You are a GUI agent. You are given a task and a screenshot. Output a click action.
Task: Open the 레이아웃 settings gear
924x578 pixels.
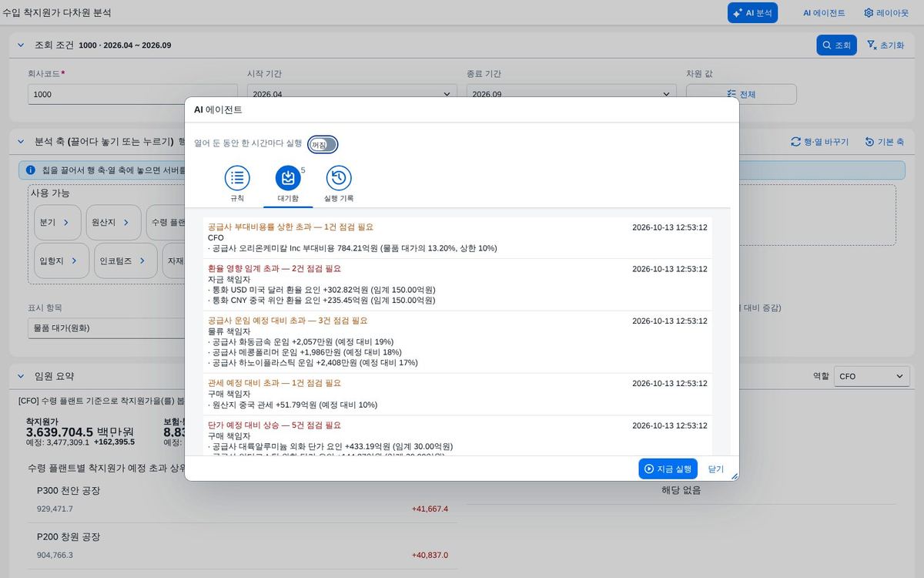point(885,12)
